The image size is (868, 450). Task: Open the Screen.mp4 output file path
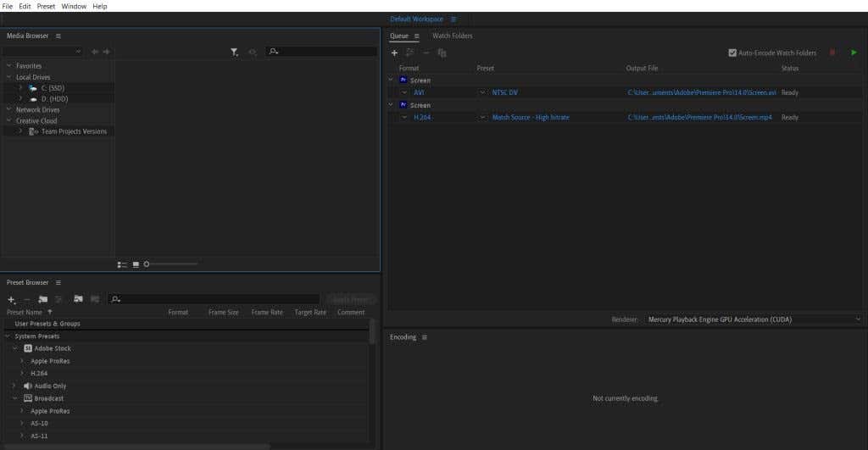pyautogui.click(x=699, y=117)
